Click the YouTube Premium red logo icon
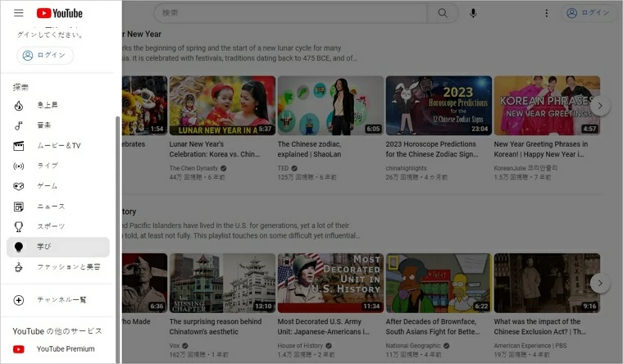Image resolution: width=623 pixels, height=364 pixels. (x=19, y=349)
